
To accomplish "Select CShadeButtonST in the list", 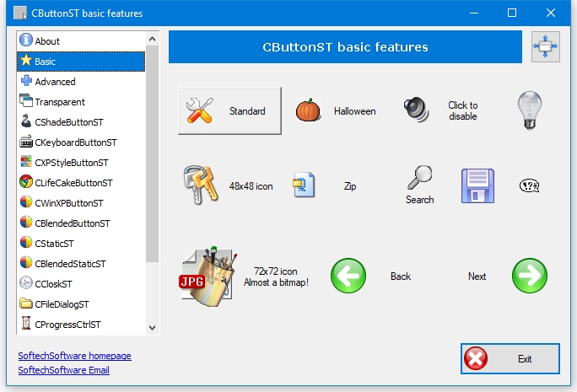I will [x=81, y=121].
